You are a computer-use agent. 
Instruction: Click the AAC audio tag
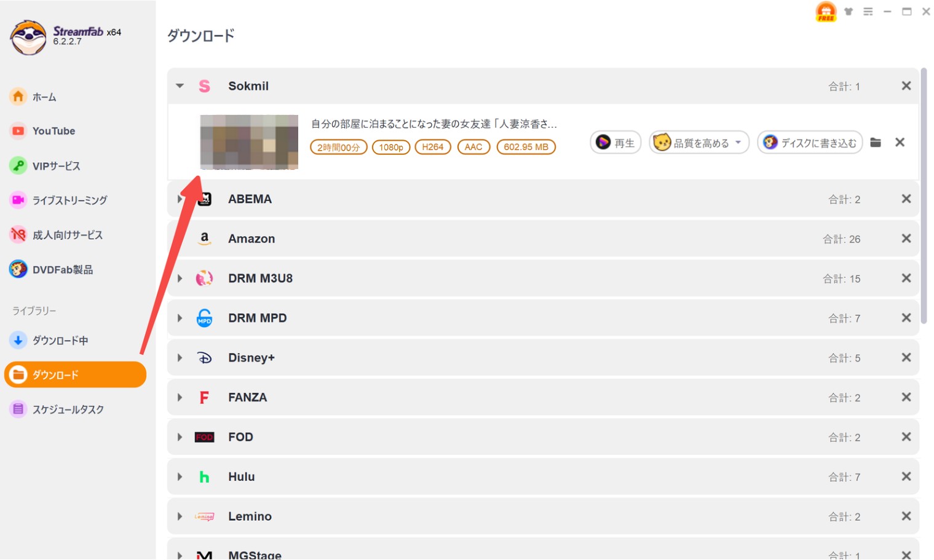[473, 147]
